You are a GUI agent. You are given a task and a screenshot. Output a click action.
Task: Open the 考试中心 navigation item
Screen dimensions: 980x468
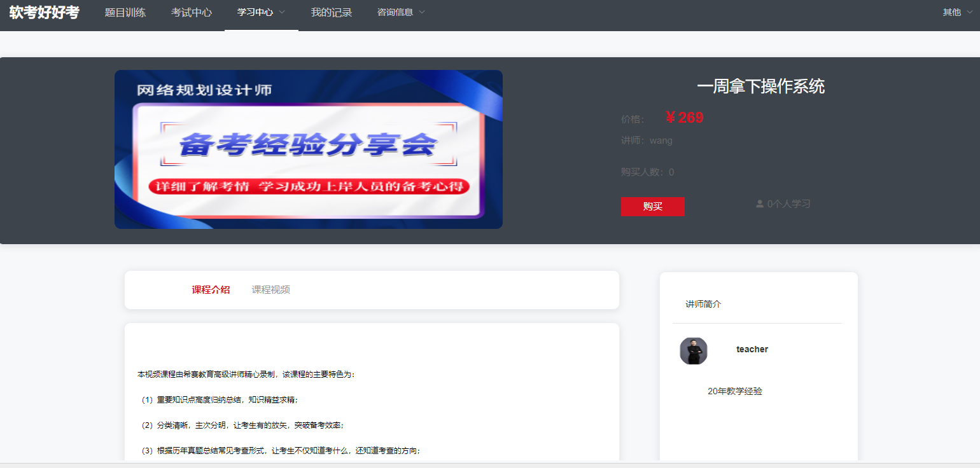point(192,11)
